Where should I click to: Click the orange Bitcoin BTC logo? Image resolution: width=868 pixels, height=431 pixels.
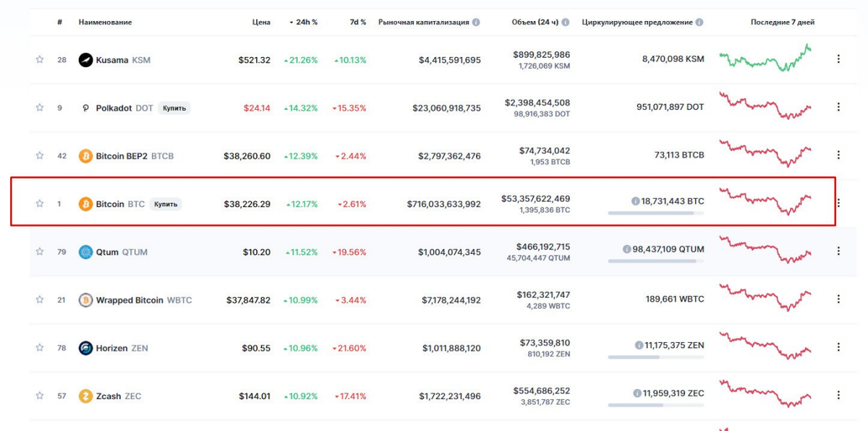85,204
